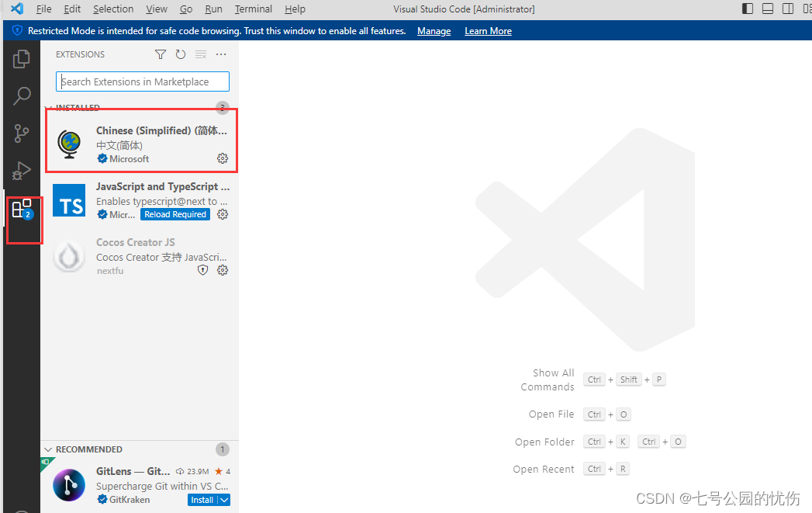Click the recommended count badge showing 1
812x513 pixels.
tap(223, 449)
